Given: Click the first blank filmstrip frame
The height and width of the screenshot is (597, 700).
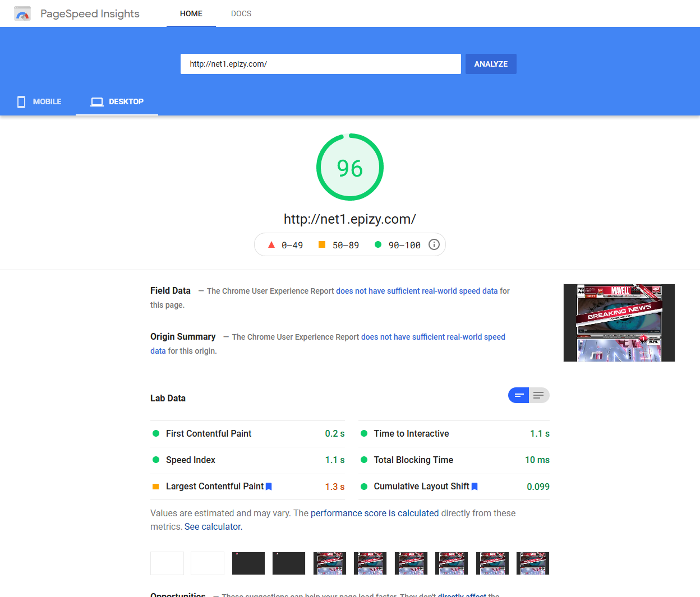Looking at the screenshot, I should coord(167,563).
